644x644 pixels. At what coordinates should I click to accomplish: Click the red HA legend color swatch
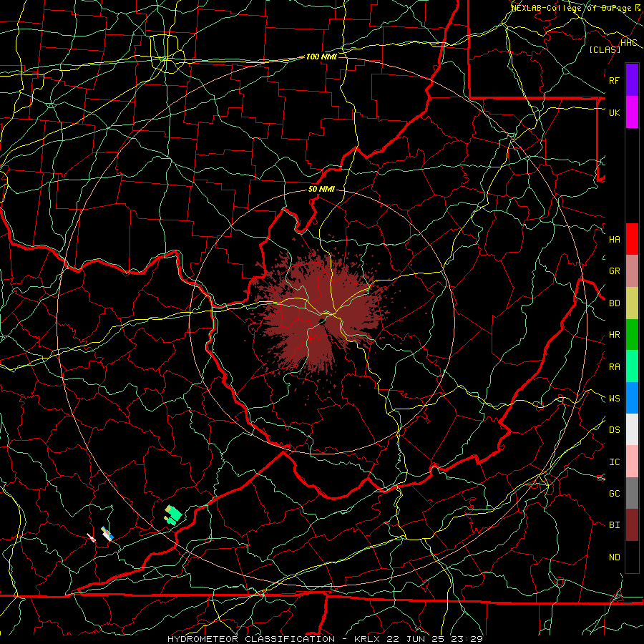point(632,239)
